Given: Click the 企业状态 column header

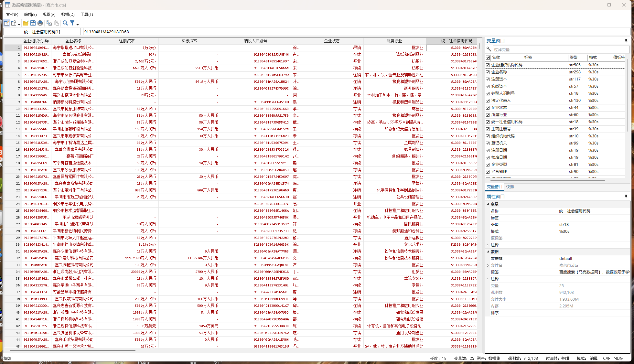Looking at the screenshot, I should coord(332,41).
